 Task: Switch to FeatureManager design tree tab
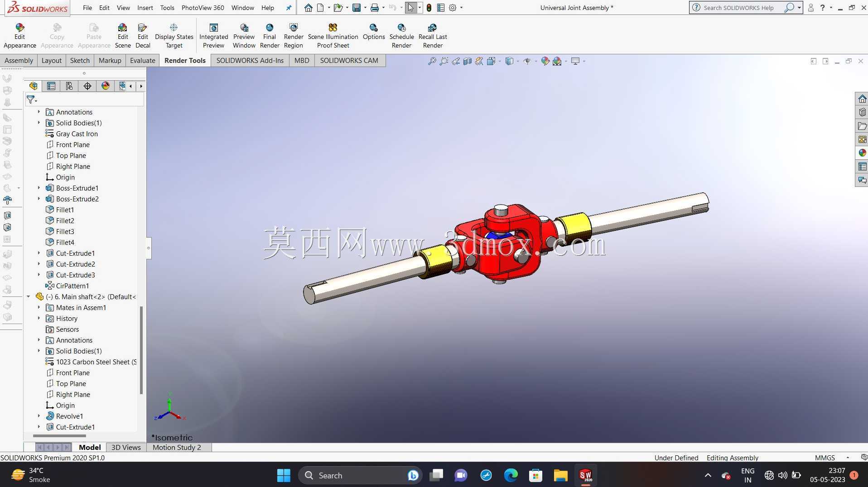click(x=33, y=86)
